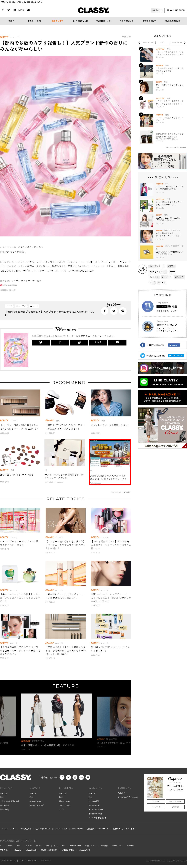This screenshot has width=187, height=868.
Task: Open the classy_mag_insta Instagram banner
Action: click(162, 368)
